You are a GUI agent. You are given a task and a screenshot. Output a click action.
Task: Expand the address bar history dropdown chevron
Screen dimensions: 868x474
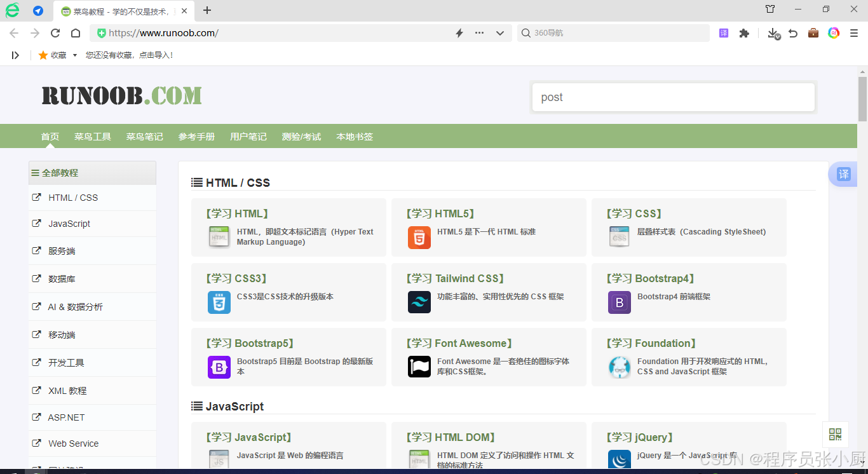coord(500,33)
